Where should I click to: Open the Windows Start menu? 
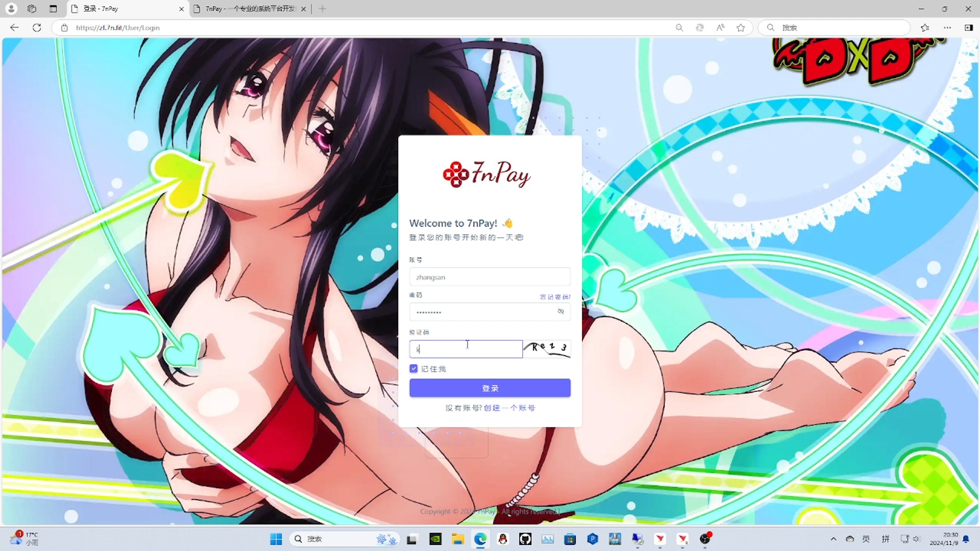click(276, 539)
